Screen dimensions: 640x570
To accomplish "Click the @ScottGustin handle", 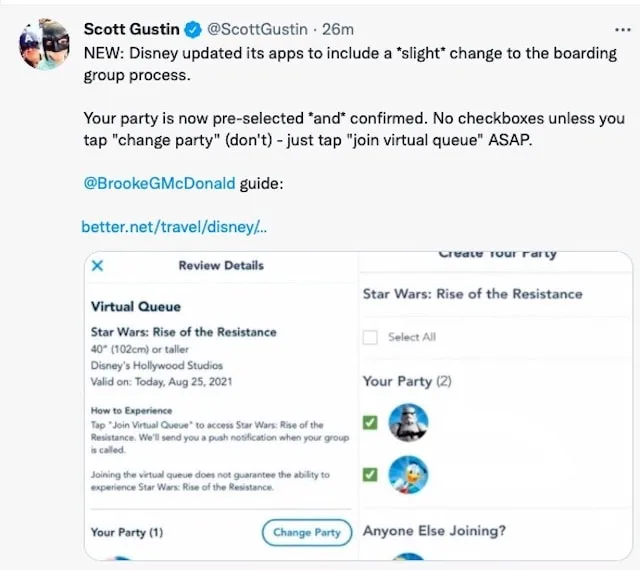I will [x=258, y=29].
